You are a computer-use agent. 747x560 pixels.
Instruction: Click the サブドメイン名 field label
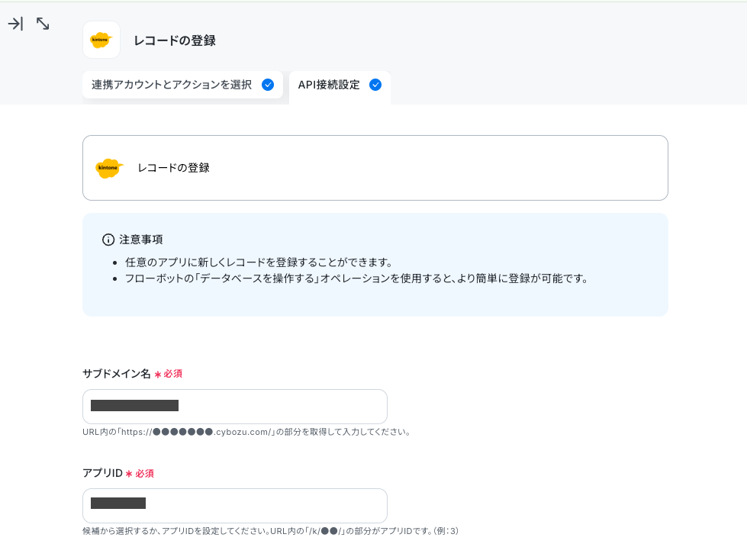(116, 374)
